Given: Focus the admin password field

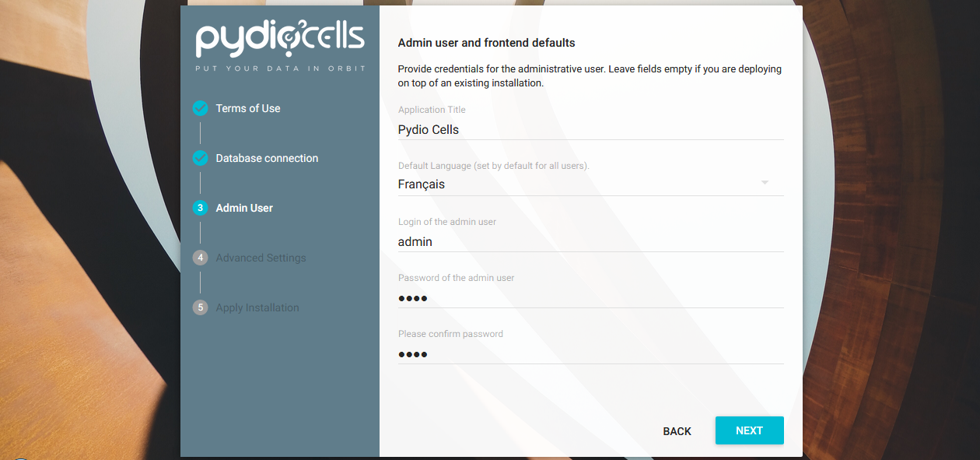Looking at the screenshot, I should 590,298.
